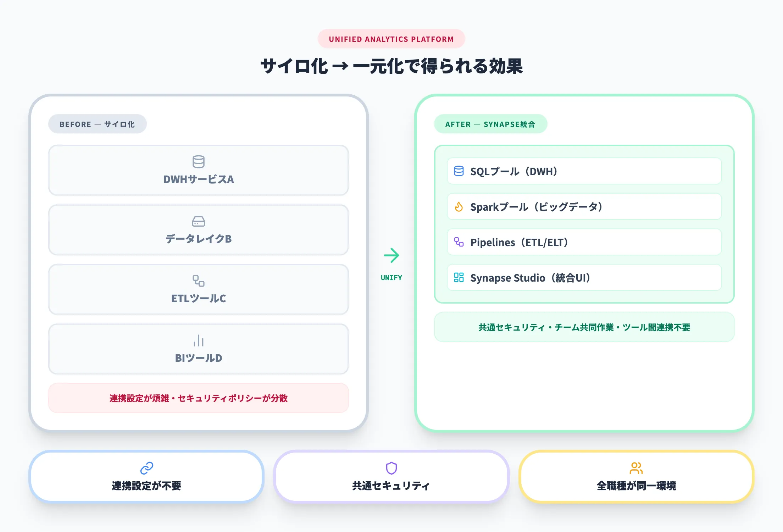
Task: Click the Pipelines（ETL/ELT）row text
Action: click(x=519, y=243)
